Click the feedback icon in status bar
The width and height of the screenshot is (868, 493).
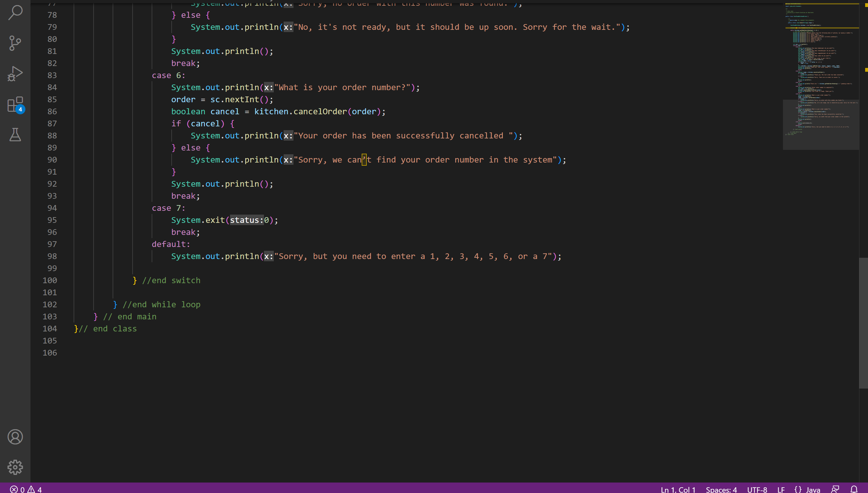(835, 489)
